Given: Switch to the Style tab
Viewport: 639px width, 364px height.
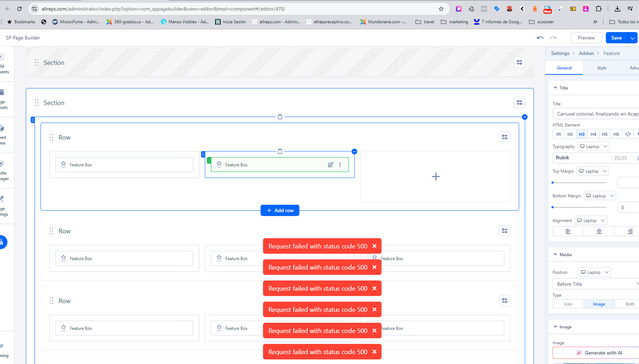Looking at the screenshot, I should 602,68.
